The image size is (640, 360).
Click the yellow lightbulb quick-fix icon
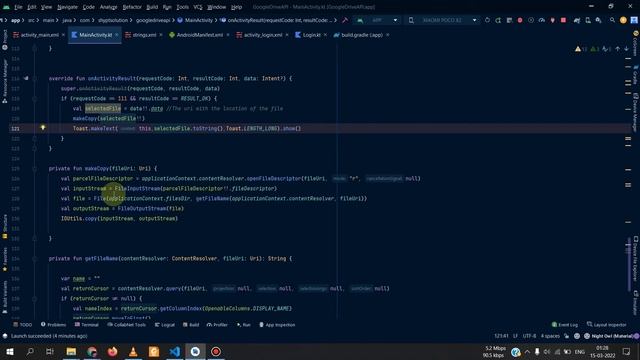click(43, 128)
